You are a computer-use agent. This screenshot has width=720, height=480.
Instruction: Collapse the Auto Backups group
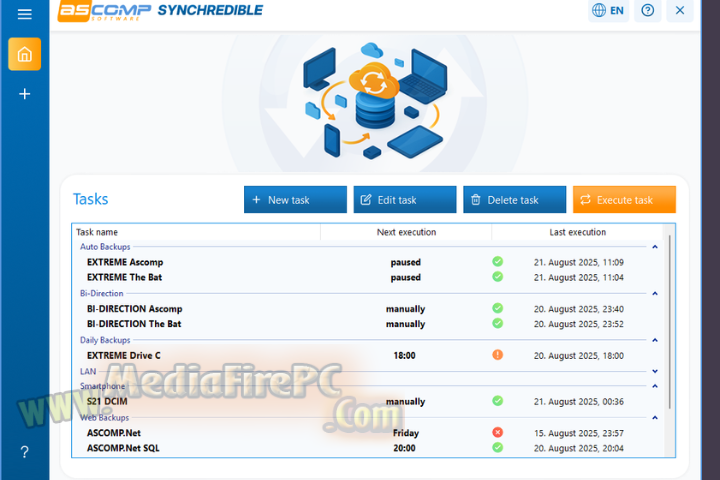[655, 247]
